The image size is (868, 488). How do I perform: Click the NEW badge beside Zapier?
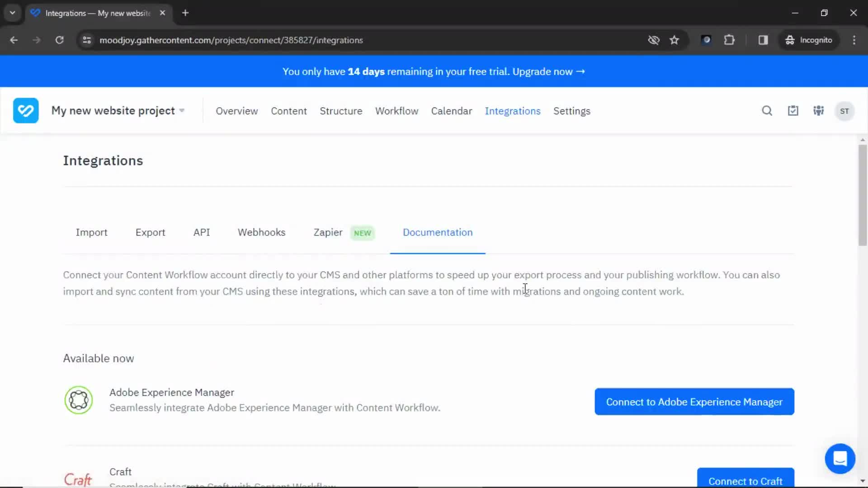[x=362, y=233]
